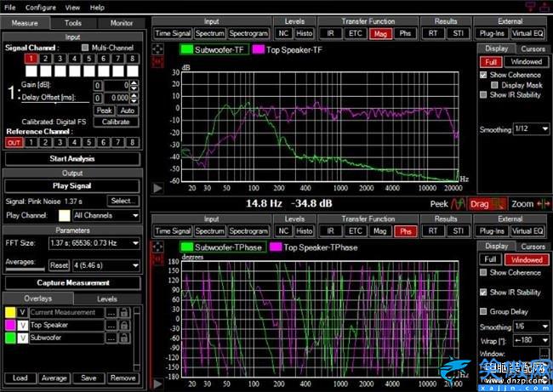The height and width of the screenshot is (392, 553).
Task: Toggle visibility V of Top Speaker overlay
Action: pos(23,325)
